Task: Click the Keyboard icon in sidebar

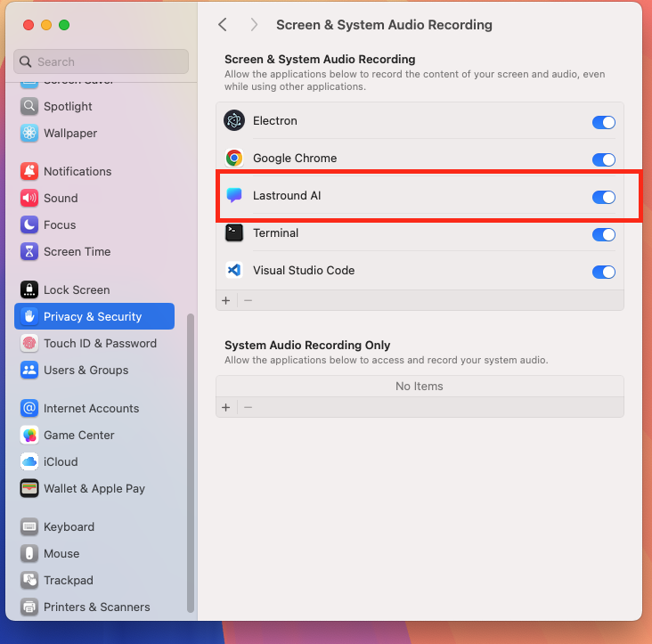Action: click(x=29, y=526)
